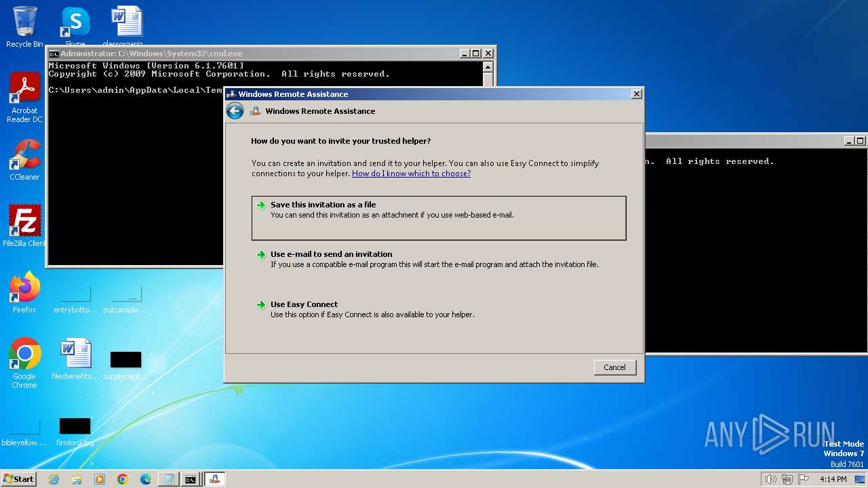The width and height of the screenshot is (868, 488).
Task: Switch to the cmd.exe taskbar button
Action: pos(191,479)
